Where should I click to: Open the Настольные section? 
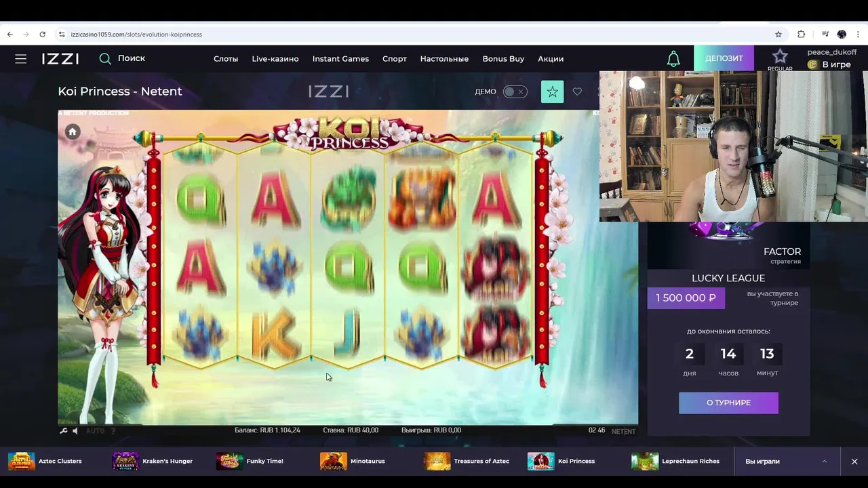coord(444,59)
